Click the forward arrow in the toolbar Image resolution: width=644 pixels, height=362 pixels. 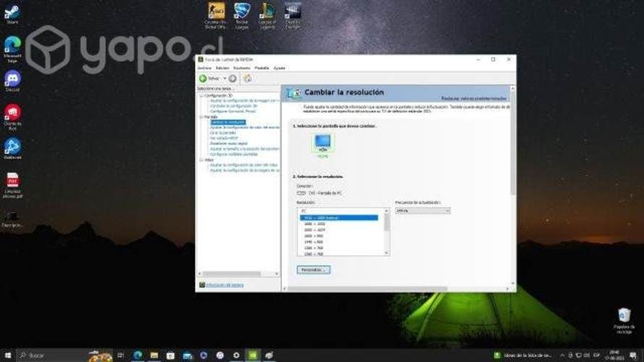coord(233,78)
